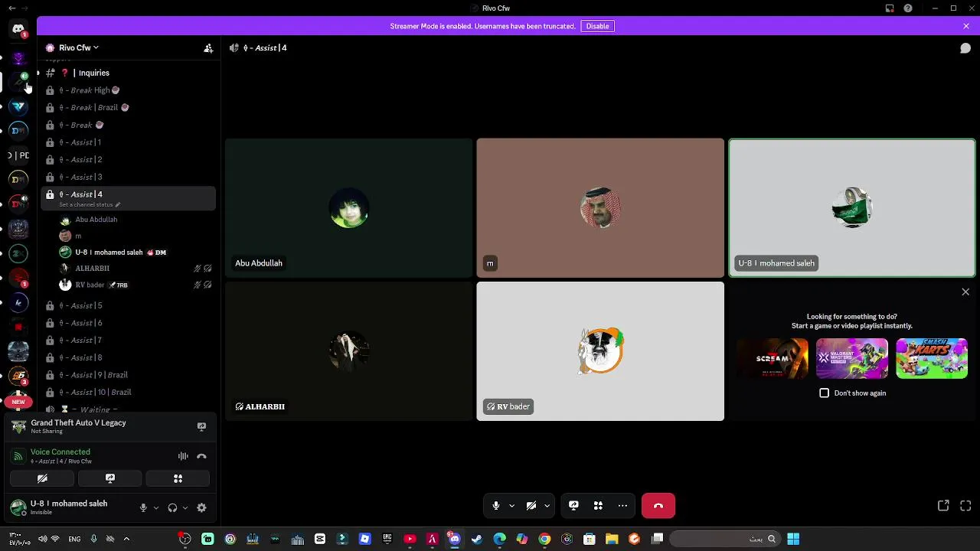The width and height of the screenshot is (980, 551).
Task: Click the share screen icon in call controls
Action: coord(573,505)
